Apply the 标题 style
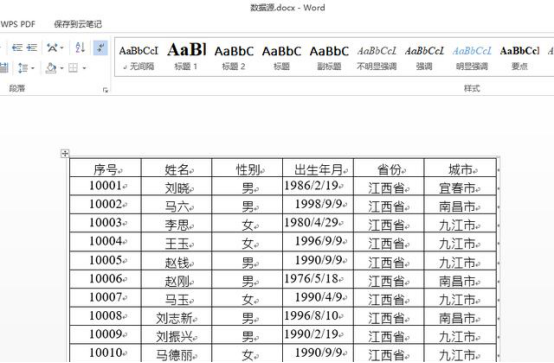This screenshot has height=363, width=554. click(281, 57)
